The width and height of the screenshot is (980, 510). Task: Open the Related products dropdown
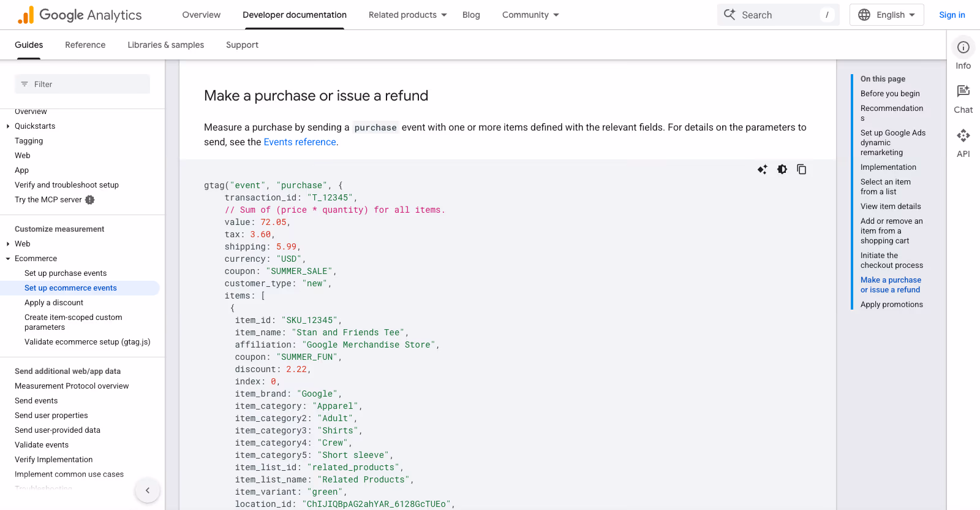[x=408, y=15]
